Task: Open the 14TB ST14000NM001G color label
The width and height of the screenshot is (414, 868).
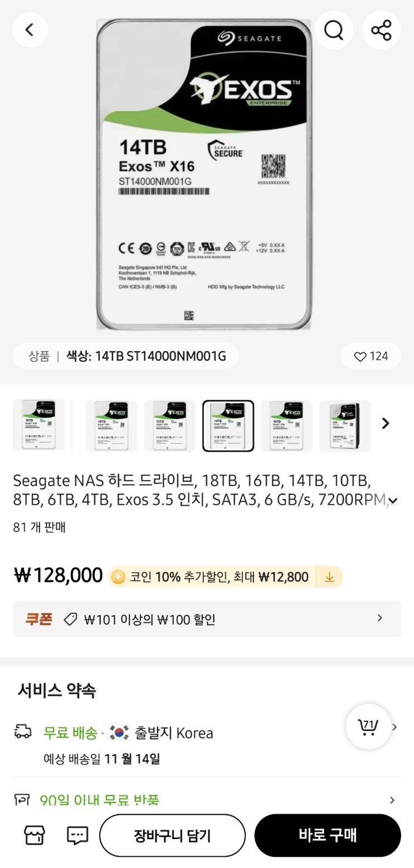Action: click(146, 356)
